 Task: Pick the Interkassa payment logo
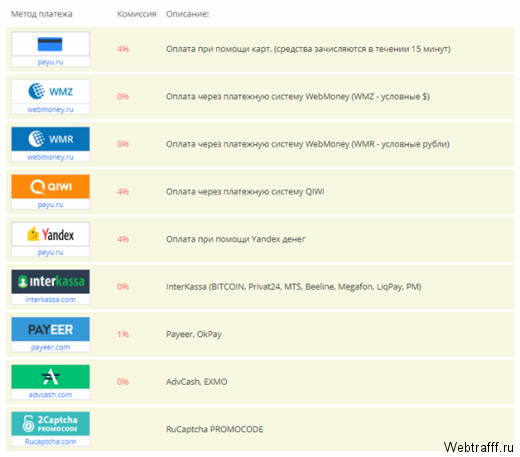(x=50, y=282)
